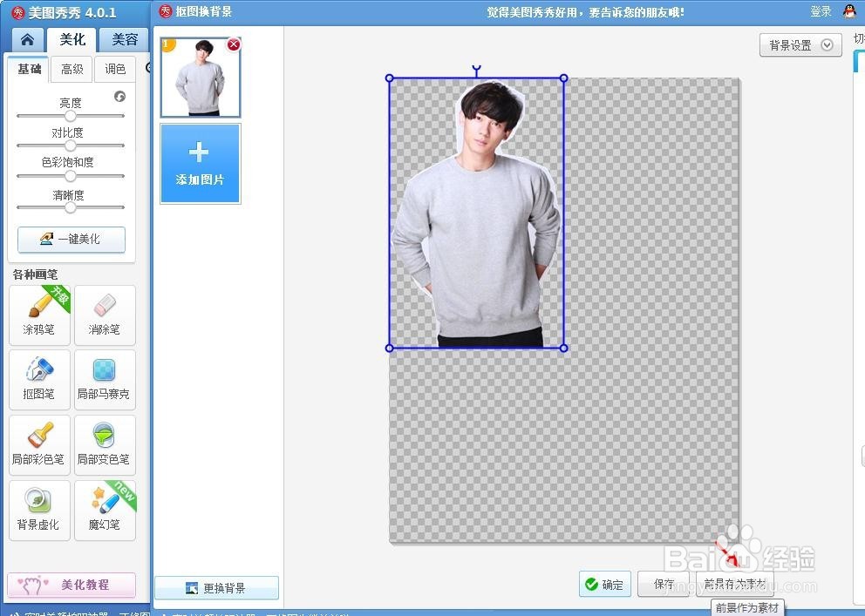Select the 局部马赛克 mosaic tool
Image resolution: width=865 pixels, height=616 pixels.
point(105,380)
